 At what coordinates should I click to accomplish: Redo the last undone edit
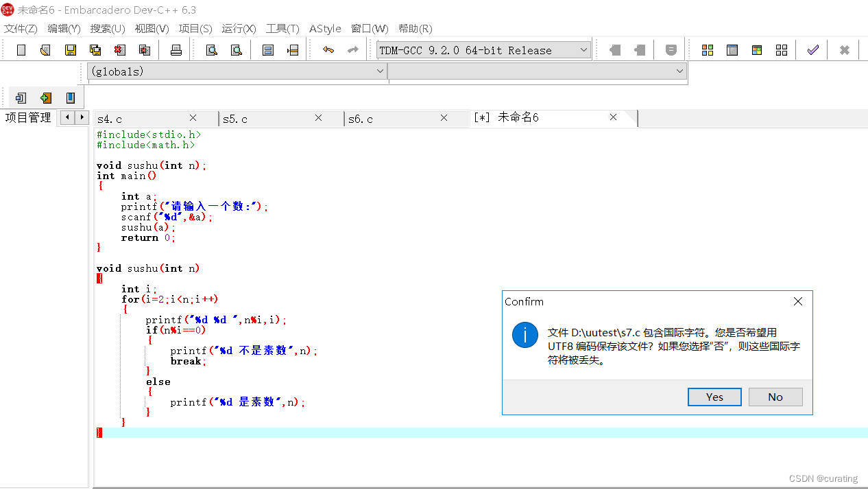(x=352, y=50)
